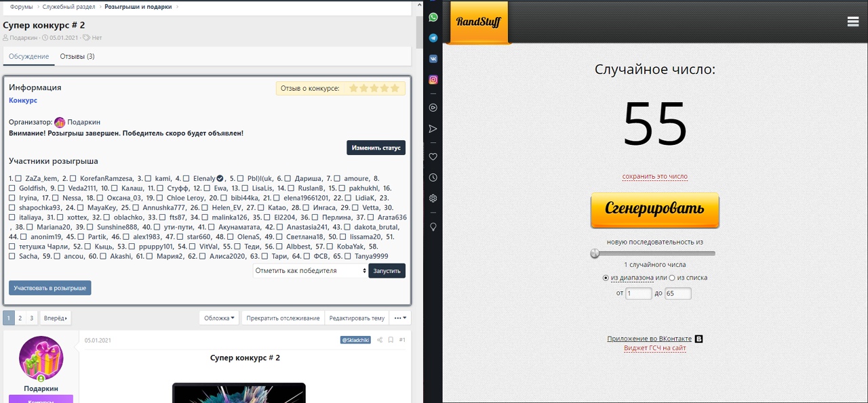
Task: Open the VK sidebar icon
Action: pos(433,59)
